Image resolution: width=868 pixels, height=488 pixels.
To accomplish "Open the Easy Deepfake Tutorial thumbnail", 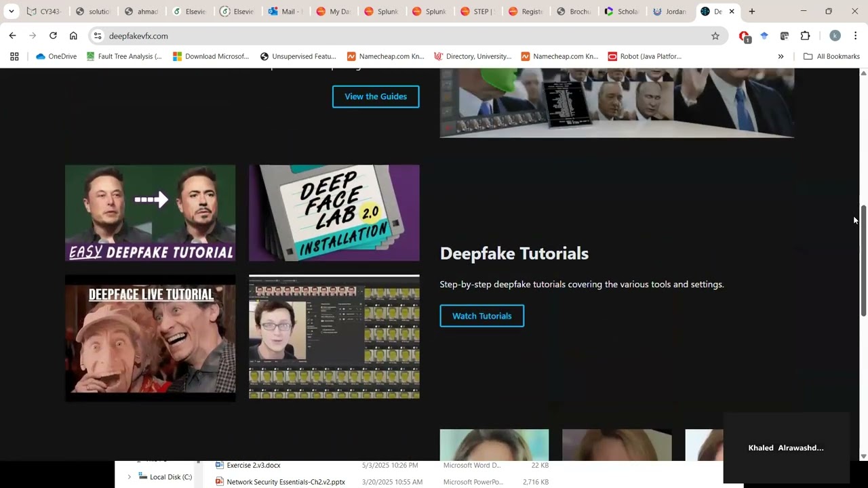I will [151, 213].
